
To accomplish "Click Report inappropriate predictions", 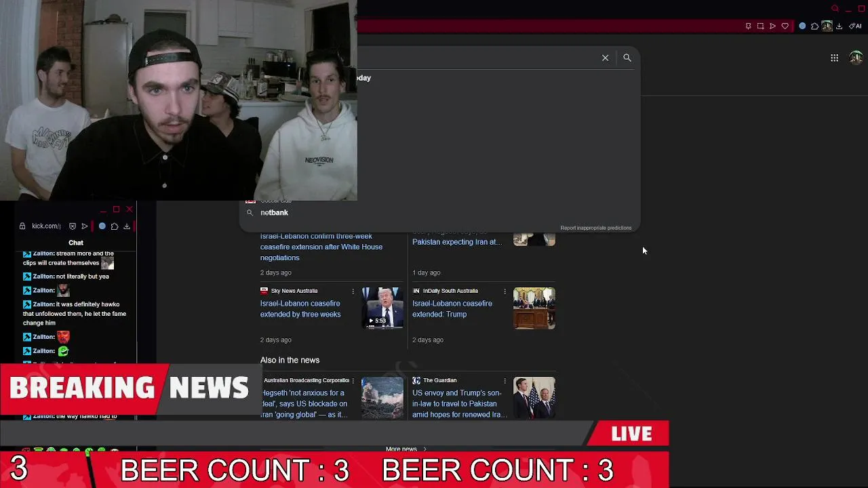I will tap(595, 228).
